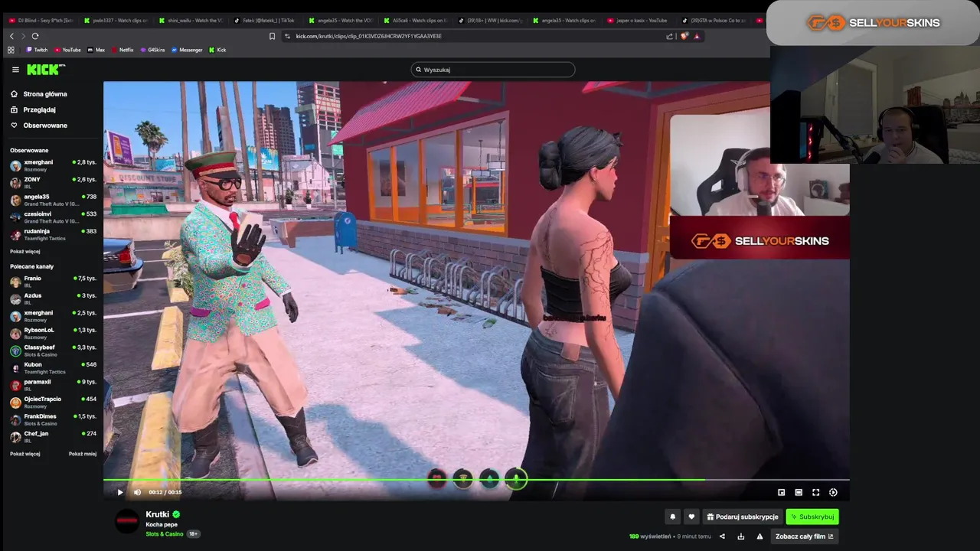Click the green Subskrybuj button
Viewport: 980px width, 551px height.
[x=812, y=517]
